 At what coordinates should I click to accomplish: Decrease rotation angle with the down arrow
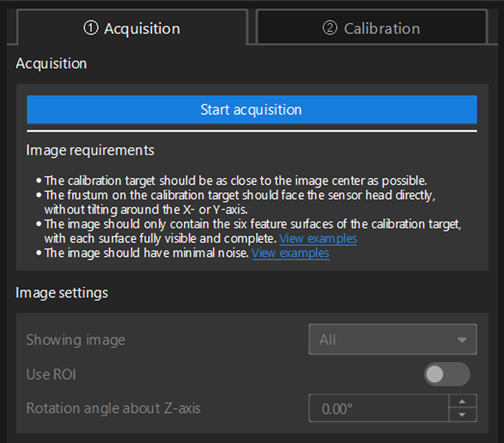pyautogui.click(x=462, y=415)
